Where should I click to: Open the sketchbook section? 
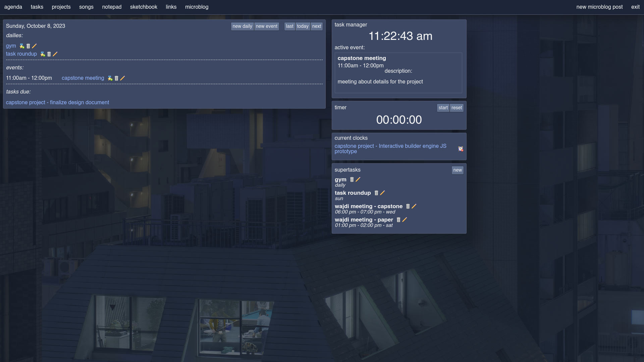pos(144,7)
